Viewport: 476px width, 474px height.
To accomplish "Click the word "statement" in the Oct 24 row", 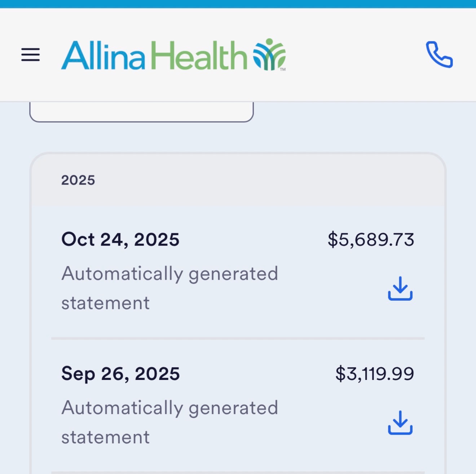I will tap(105, 303).
